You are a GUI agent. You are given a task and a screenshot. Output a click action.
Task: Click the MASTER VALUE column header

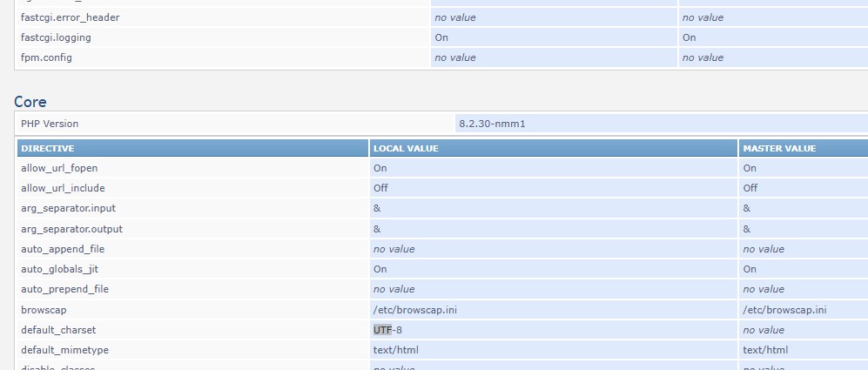[779, 149]
